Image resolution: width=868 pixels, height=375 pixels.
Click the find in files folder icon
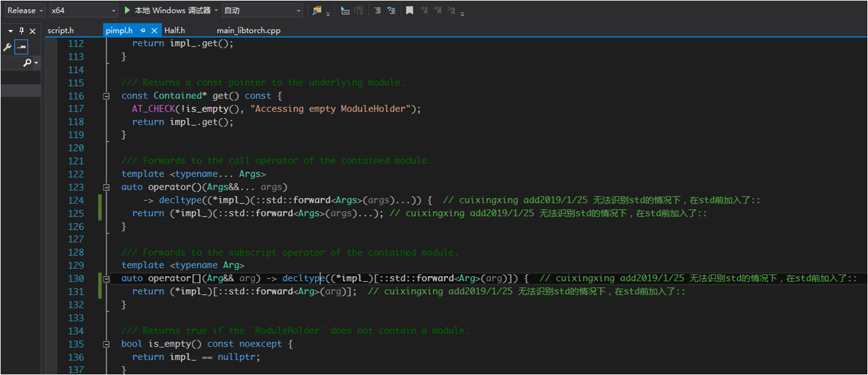(317, 10)
